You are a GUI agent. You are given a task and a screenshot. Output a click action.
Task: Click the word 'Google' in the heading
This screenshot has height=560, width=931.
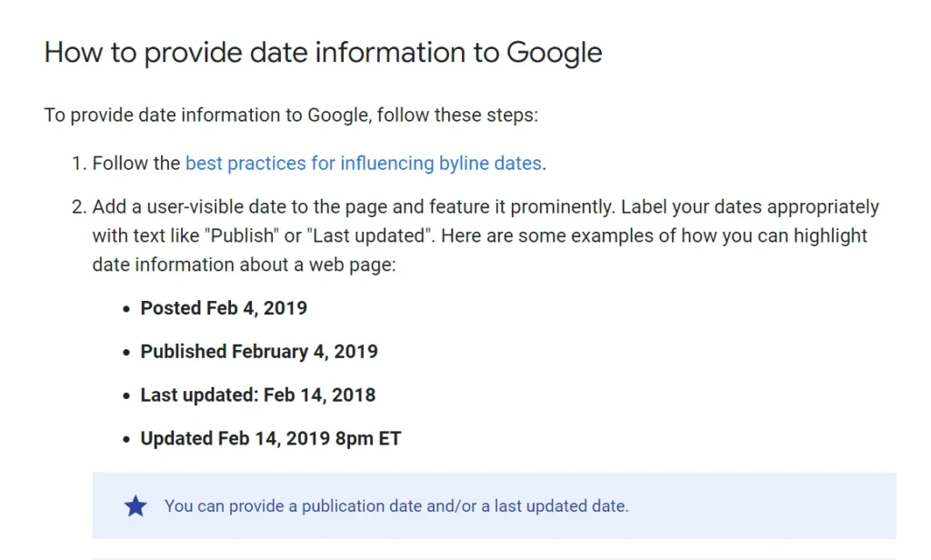pos(554,53)
